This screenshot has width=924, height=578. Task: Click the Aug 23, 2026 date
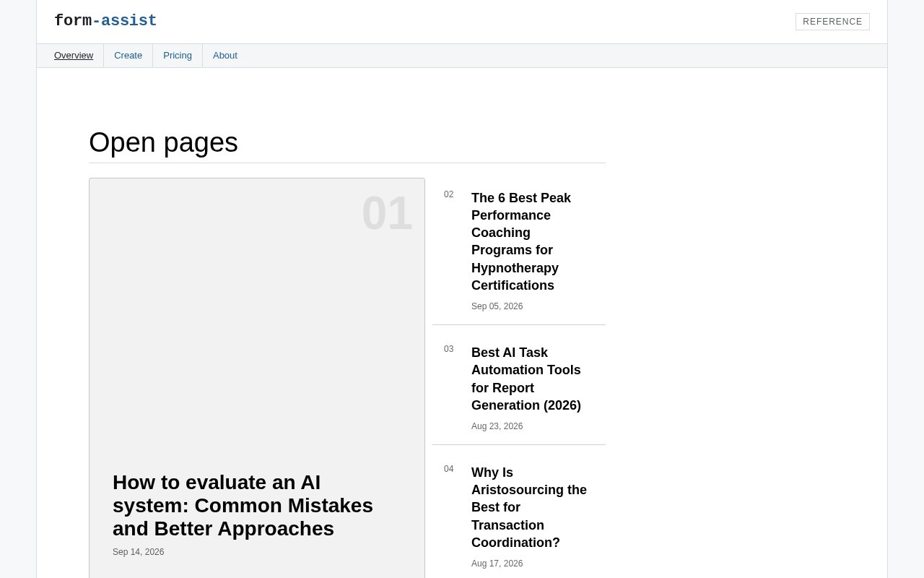pyautogui.click(x=497, y=426)
